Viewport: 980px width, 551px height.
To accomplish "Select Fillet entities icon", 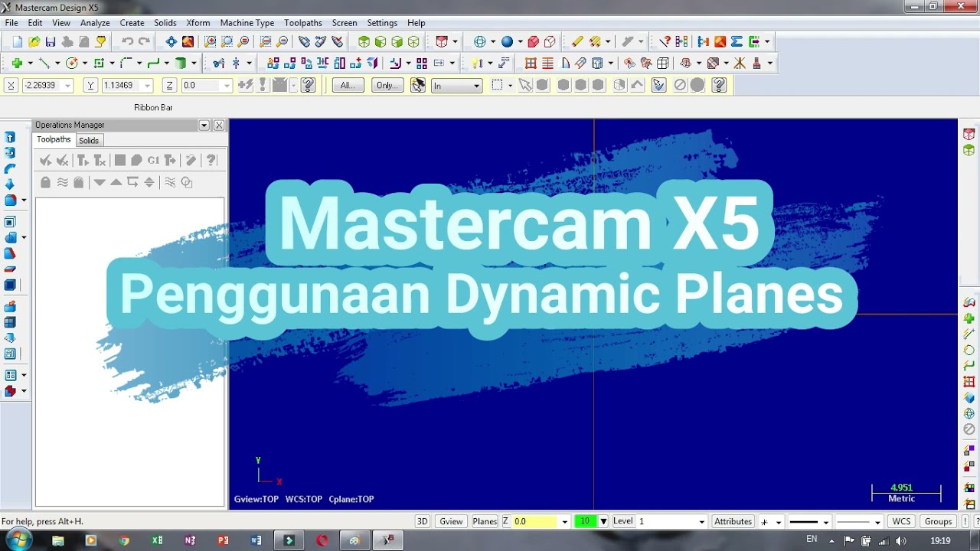I will pyautogui.click(x=126, y=63).
